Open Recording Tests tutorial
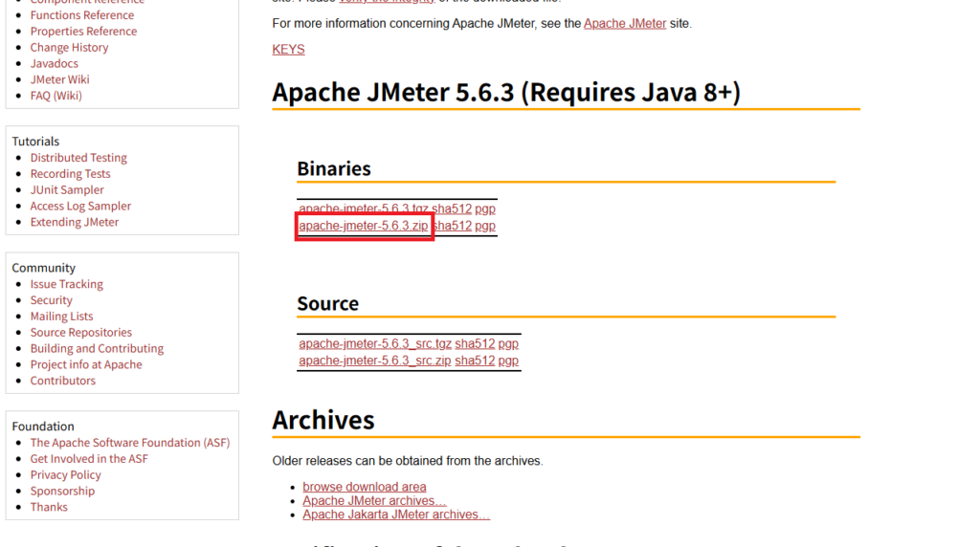 point(70,174)
